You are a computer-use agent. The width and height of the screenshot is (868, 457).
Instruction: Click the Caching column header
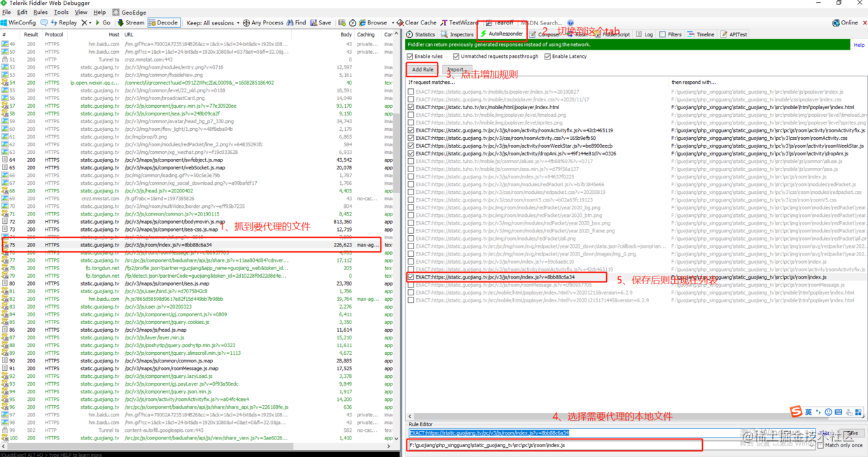368,34
